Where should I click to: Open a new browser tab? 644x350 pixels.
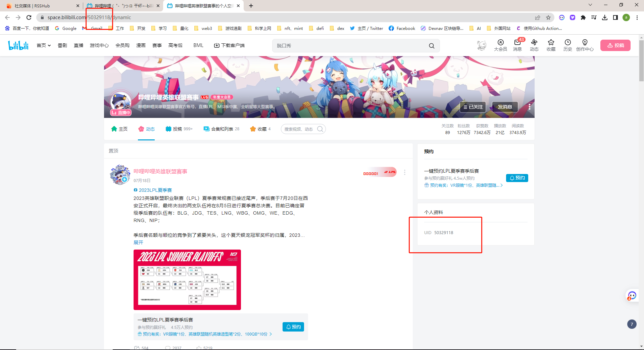[251, 6]
